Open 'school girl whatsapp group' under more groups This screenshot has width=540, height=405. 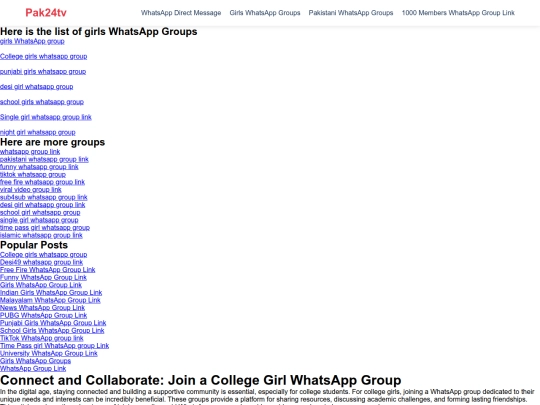click(40, 212)
